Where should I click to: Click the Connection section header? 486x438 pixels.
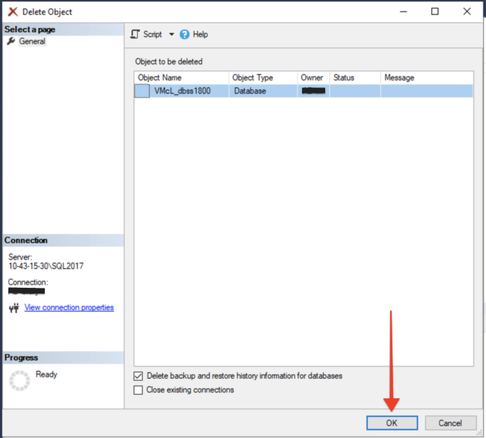[x=63, y=240]
